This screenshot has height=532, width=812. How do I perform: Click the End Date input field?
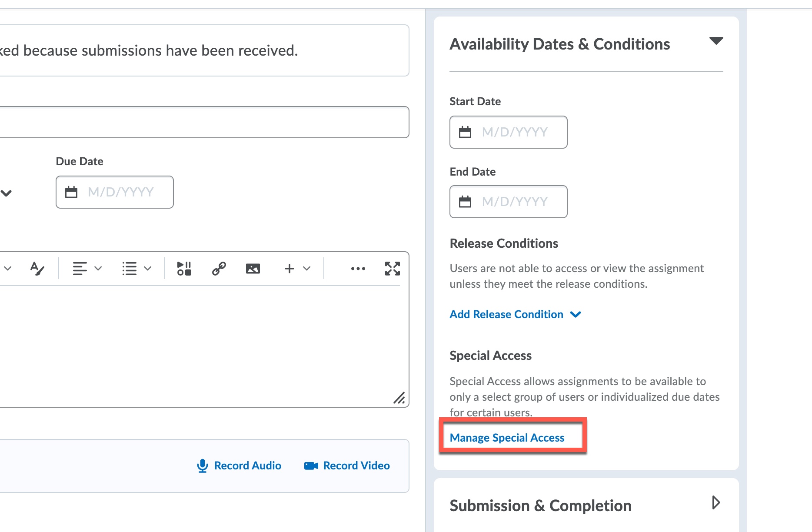pos(509,202)
